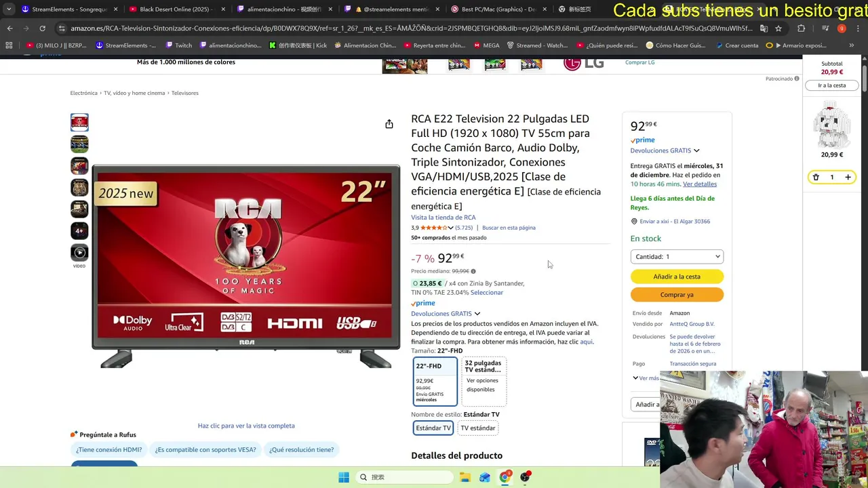
Task: Click the Comprar ya button
Action: 677,295
